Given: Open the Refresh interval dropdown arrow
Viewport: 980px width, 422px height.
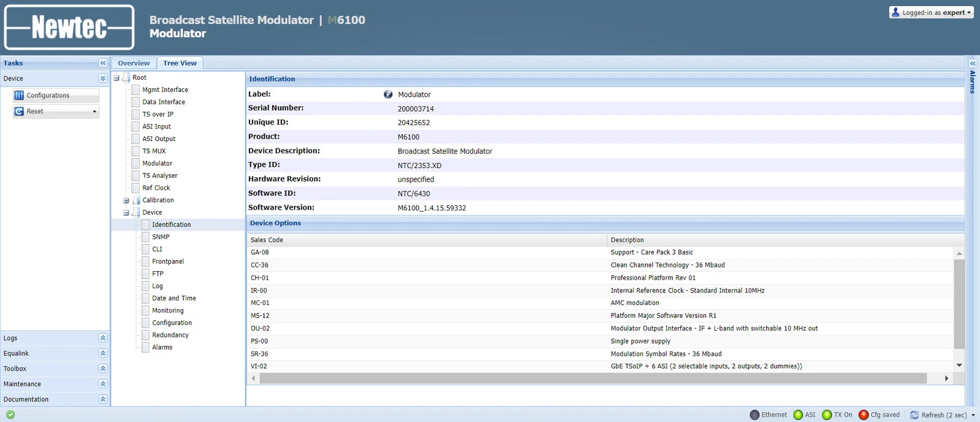Looking at the screenshot, I should click(973, 415).
